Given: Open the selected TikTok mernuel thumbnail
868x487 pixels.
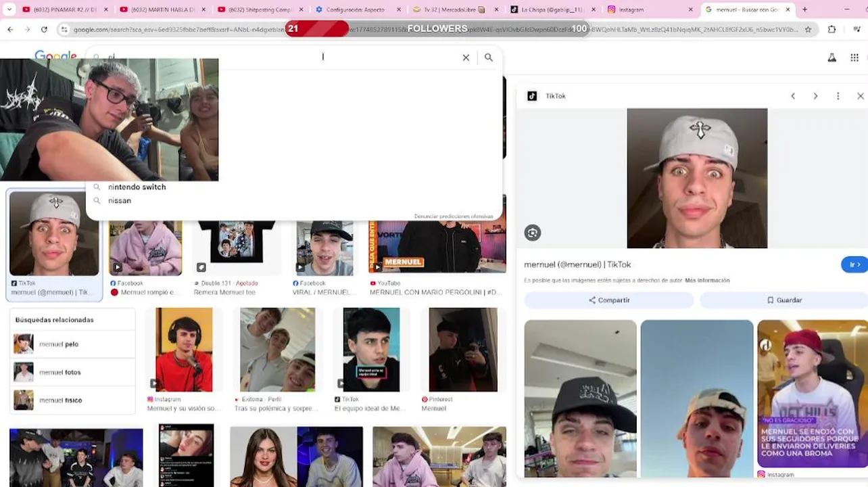Looking at the screenshot, I should pos(54,233).
